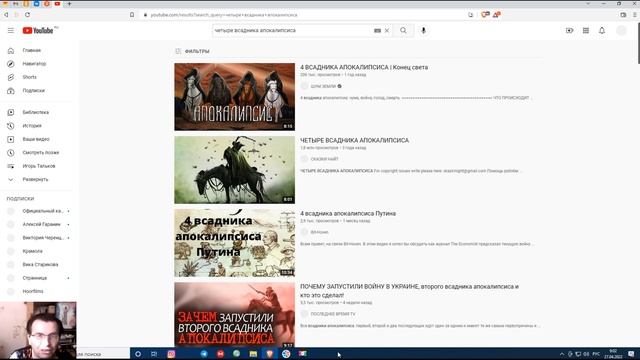640x360 pixels.
Task: Open ПОСЛЕДНЕЕ ВРЕМЯ TV channel link
Action: point(333,314)
